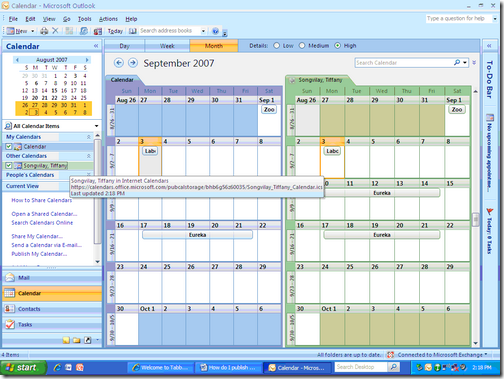Screen dimensions: 504x379
Task: Go to previous month with back arrow
Action: [x=119, y=63]
